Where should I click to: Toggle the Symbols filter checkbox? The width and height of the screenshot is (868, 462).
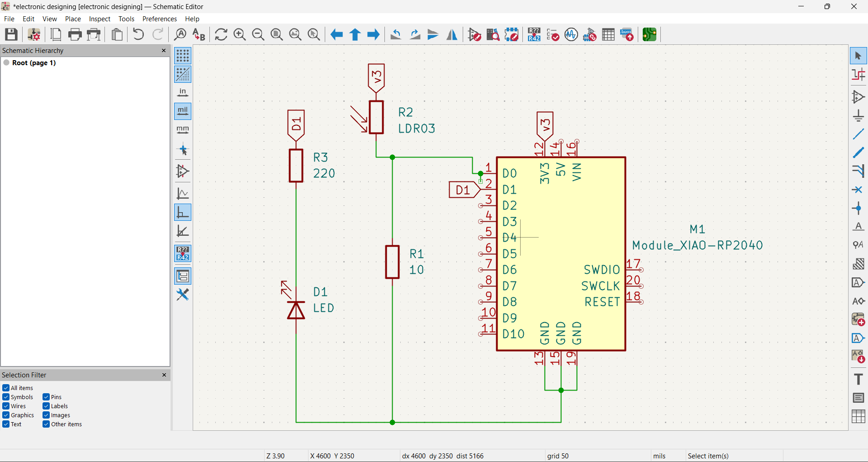(6, 397)
